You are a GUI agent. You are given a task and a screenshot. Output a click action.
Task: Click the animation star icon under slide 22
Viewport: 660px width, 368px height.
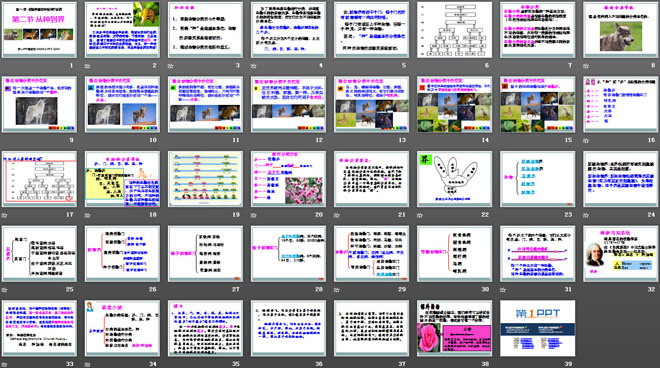(x=420, y=215)
